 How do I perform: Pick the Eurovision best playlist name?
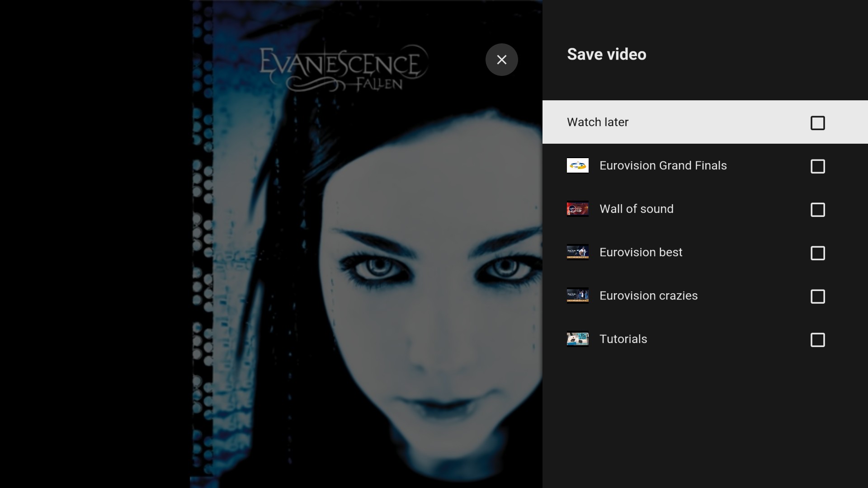tap(641, 252)
